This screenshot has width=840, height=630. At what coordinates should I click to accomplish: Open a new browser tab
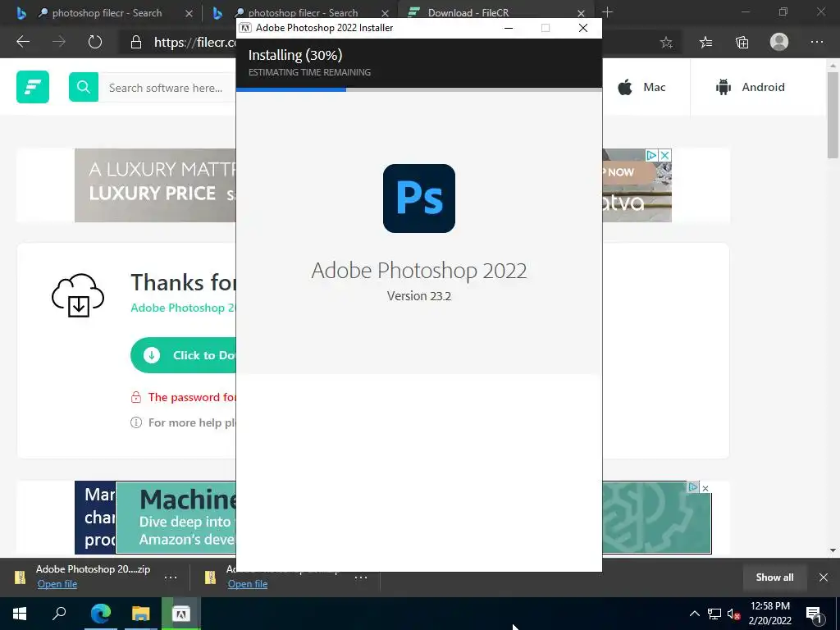tap(607, 11)
